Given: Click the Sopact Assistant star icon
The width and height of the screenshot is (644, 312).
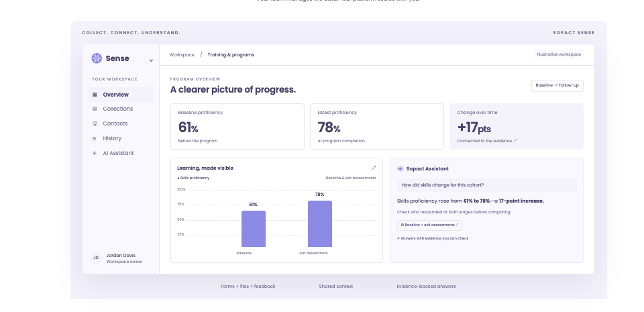Looking at the screenshot, I should pyautogui.click(x=400, y=168).
